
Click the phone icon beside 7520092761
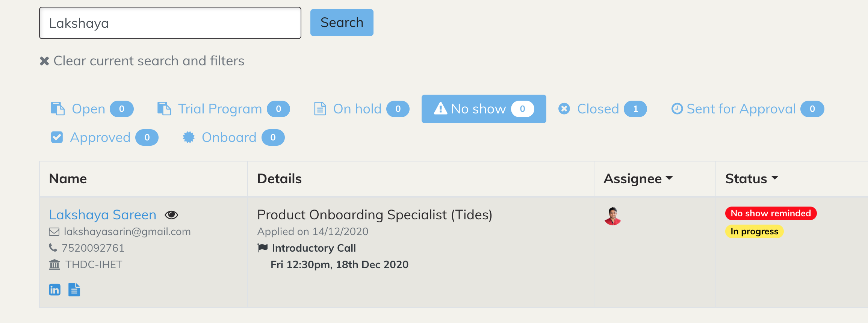tap(53, 248)
